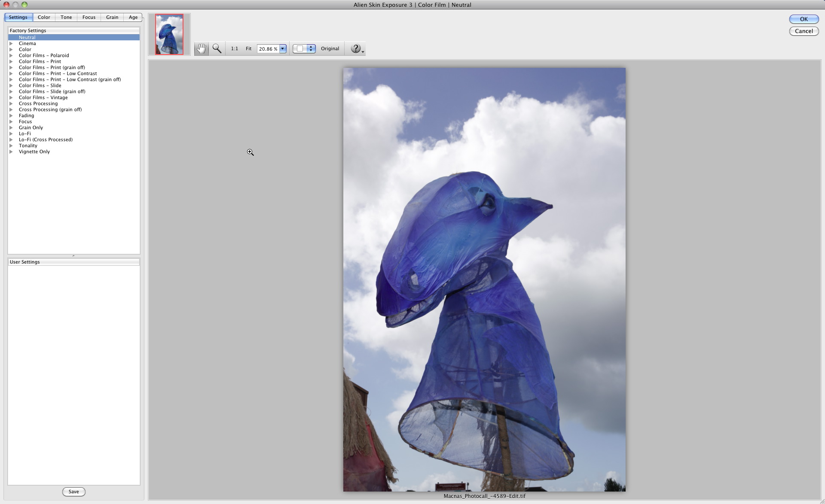Switch to the Color tab
This screenshot has height=504, width=825.
[x=44, y=17]
